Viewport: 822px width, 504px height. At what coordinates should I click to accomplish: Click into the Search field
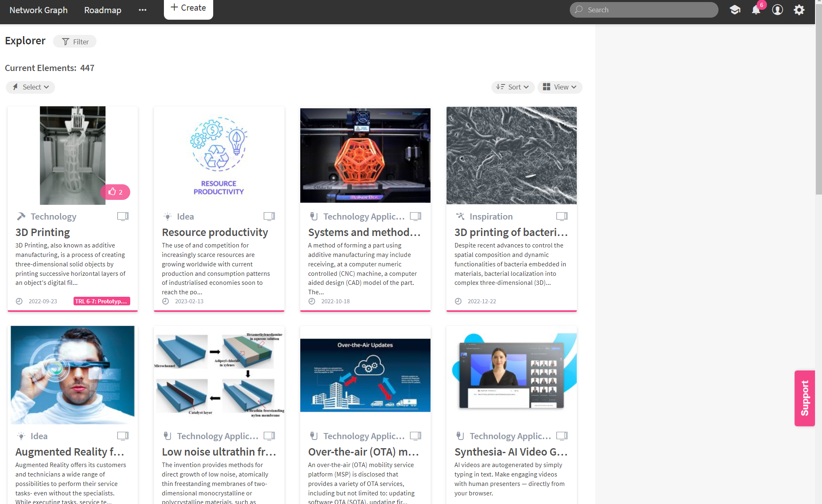[644, 10]
